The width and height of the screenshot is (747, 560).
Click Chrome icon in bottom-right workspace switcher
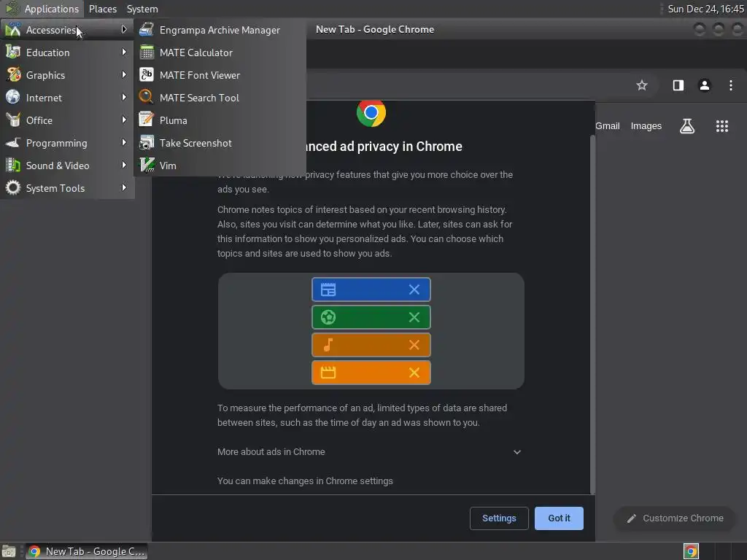691,551
